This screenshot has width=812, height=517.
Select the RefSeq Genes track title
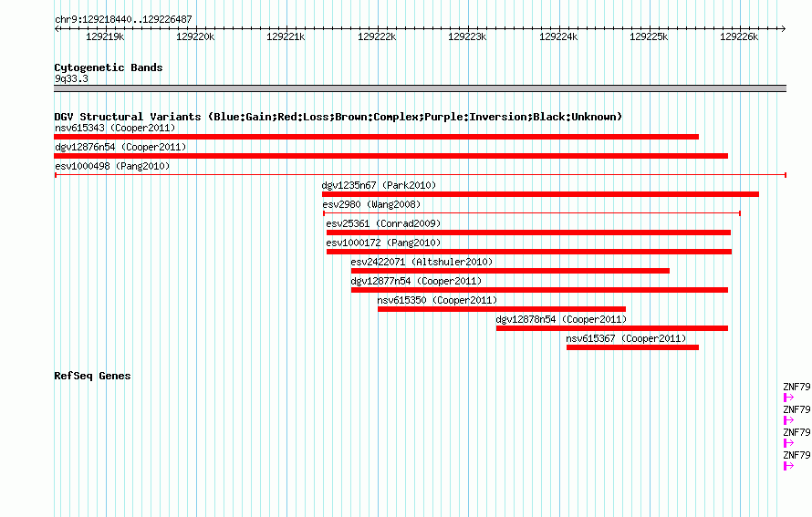pos(92,376)
